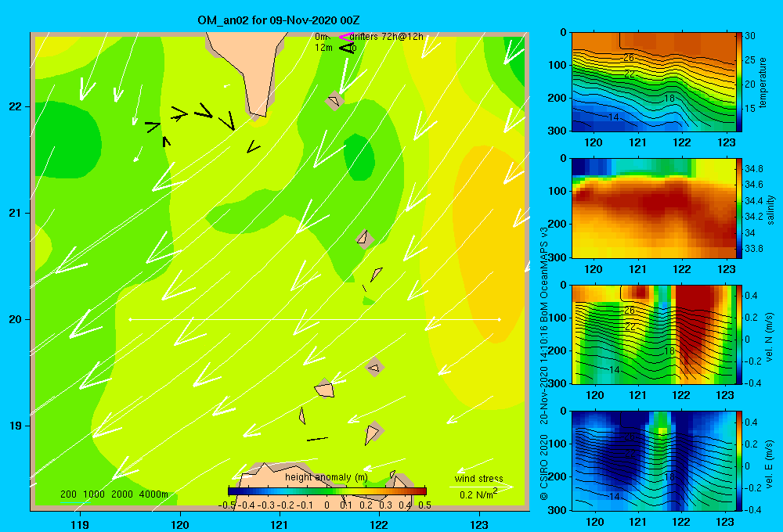
Task: Click the 34.8 tick on salinity color bar
Action: [754, 169]
